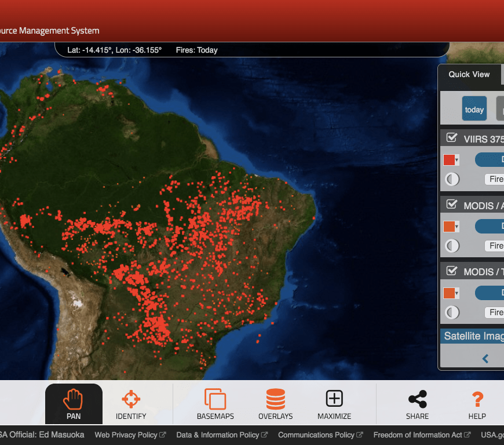Toggle the MODIS / A layer checkbox
This screenshot has height=445, width=504.
click(x=452, y=205)
